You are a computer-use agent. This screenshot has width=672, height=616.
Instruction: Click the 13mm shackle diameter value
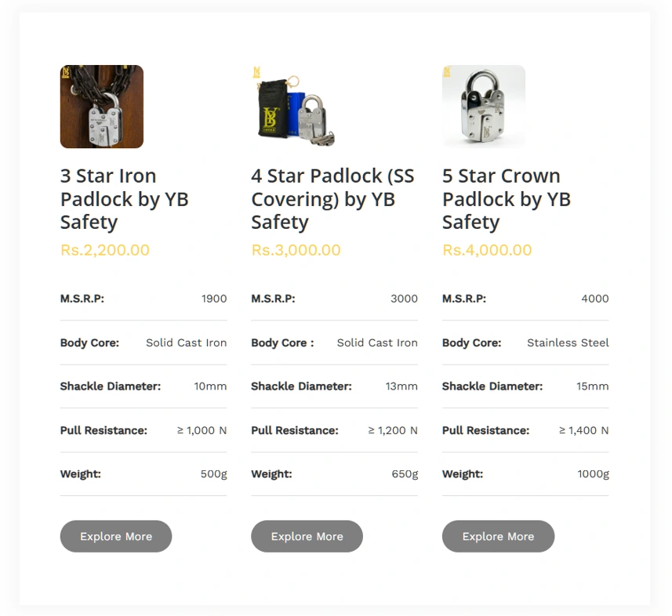[x=401, y=386]
